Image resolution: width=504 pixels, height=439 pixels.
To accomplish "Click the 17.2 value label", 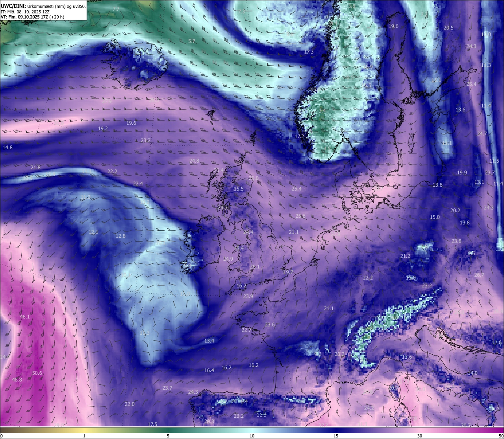I will 299,136.
